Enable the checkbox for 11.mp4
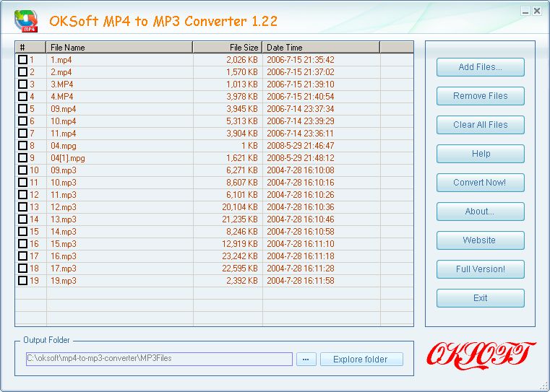This screenshot has height=392, width=550. tap(23, 133)
